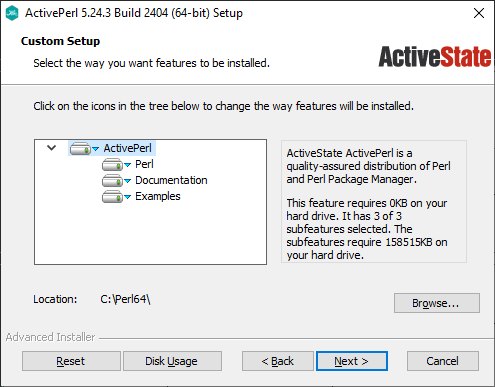Open the Examples install-state dropdown arrow
This screenshot has width=495, height=387.
click(128, 197)
